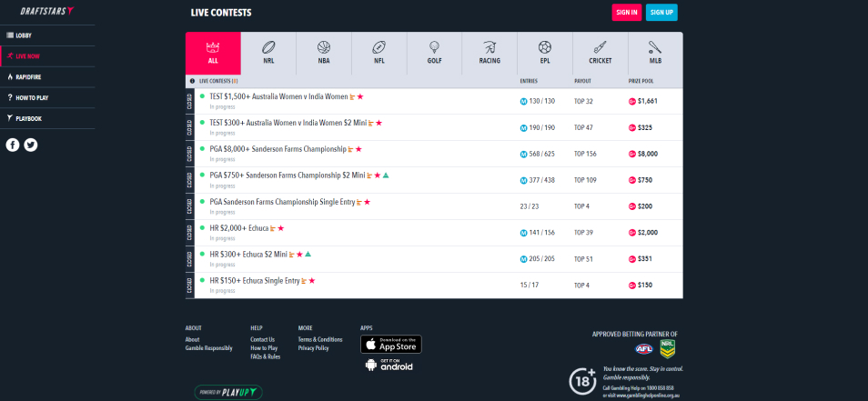Switch to the CRICKET tab
Viewport: 868px width, 401px height.
(601, 53)
